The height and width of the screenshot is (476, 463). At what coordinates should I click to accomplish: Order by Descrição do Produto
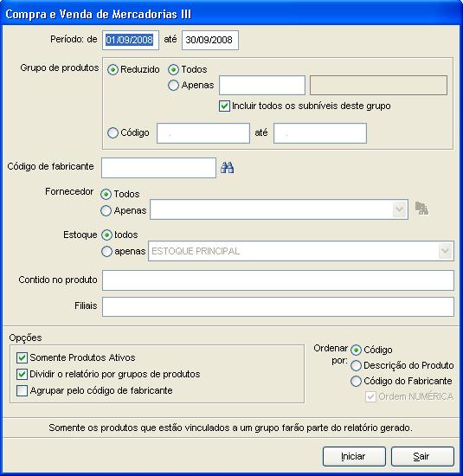coord(357,365)
